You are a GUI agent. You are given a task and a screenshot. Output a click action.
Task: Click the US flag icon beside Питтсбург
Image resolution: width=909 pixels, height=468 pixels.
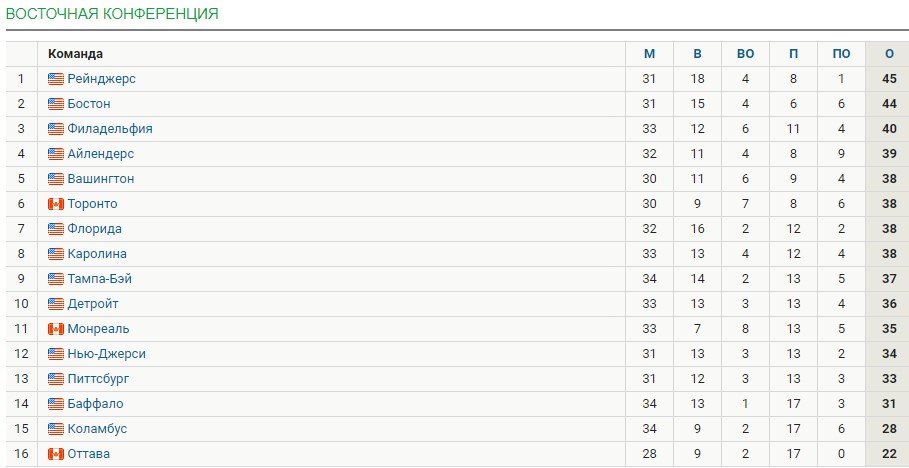[x=56, y=379]
